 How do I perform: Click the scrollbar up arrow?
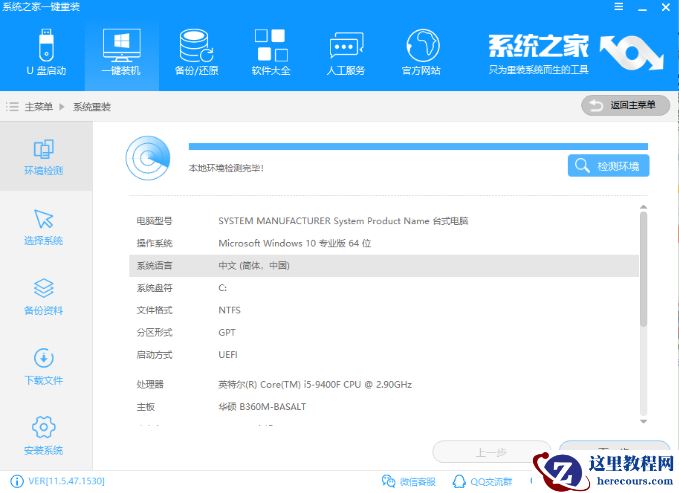(x=643, y=208)
